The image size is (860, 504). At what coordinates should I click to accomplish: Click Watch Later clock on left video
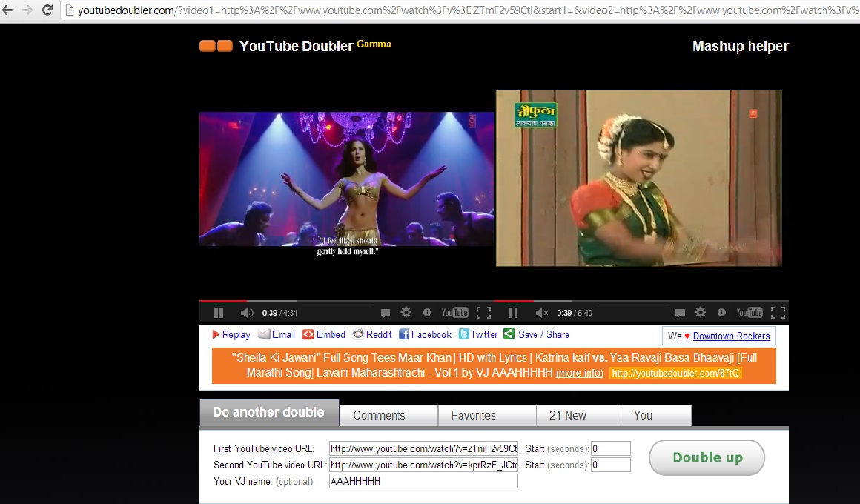(427, 313)
